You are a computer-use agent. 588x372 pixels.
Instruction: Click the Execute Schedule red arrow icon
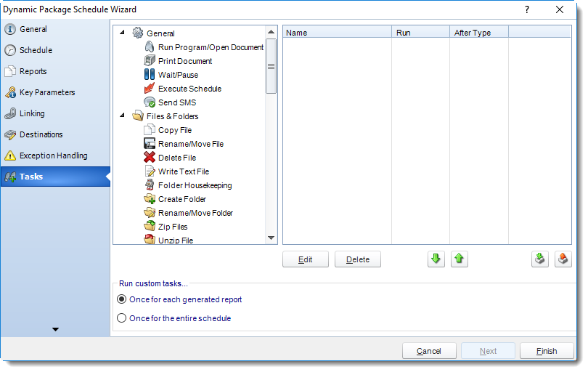coord(150,88)
